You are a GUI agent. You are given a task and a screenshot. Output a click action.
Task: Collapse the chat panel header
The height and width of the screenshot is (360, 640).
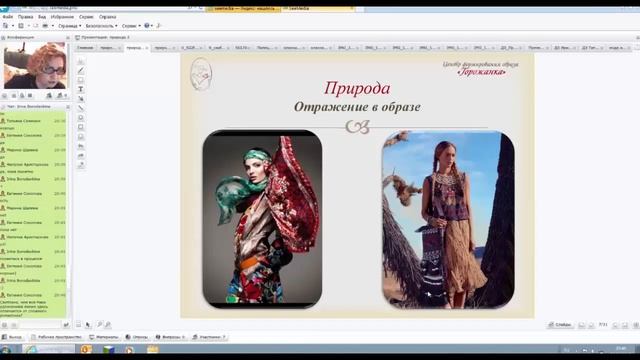[68, 107]
